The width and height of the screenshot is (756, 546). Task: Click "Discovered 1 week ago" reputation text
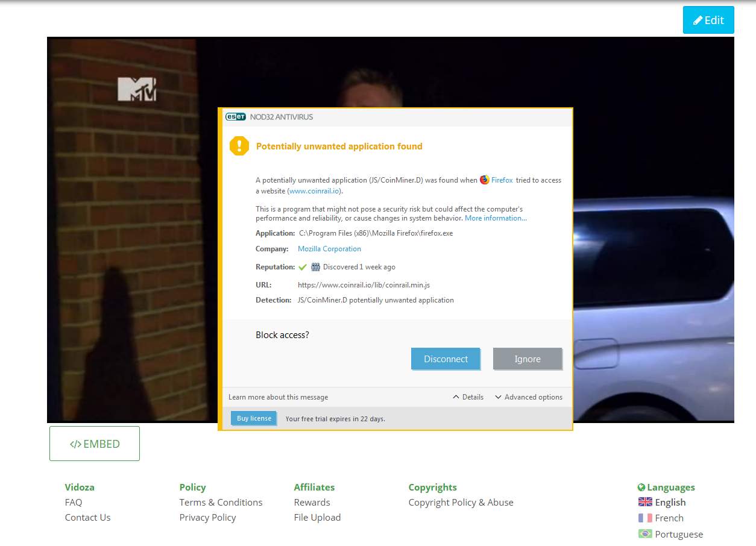point(359,267)
